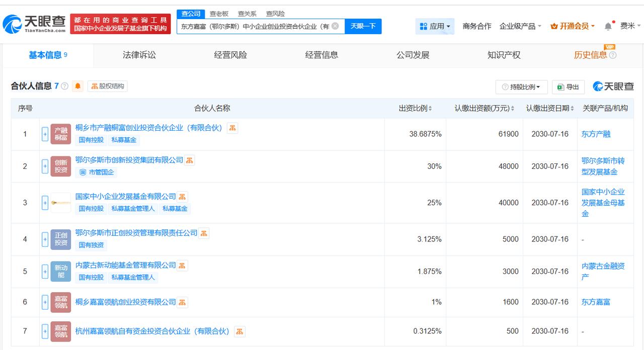The height and width of the screenshot is (350, 644).
Task: Expand row 4 鄂尔多斯市正创投资
Action: (x=45, y=239)
